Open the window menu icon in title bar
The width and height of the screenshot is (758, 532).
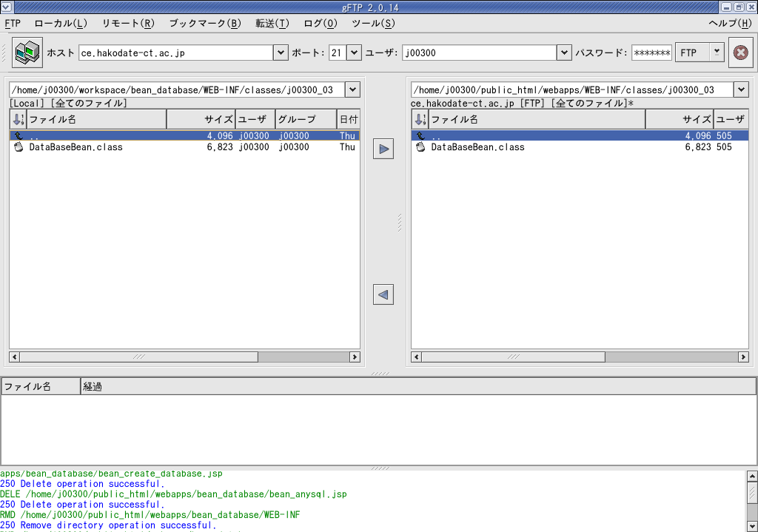point(6,7)
